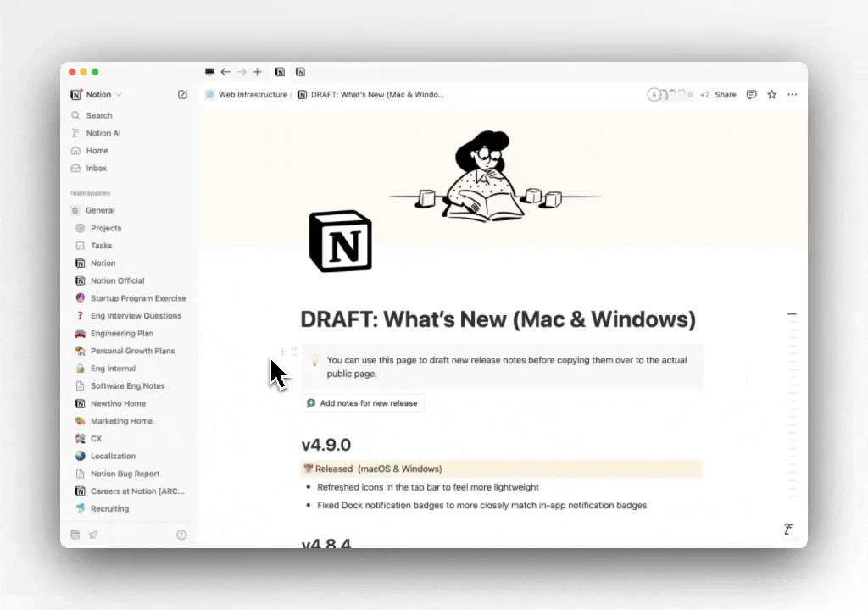Select the second Notion tab icon
Screen dimensions: 868x610
301,72
